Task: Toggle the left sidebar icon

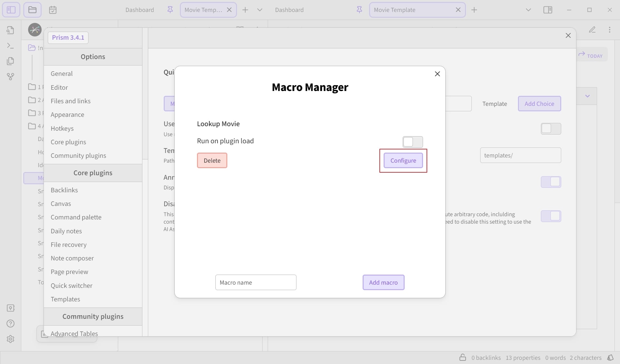Action: (11, 10)
